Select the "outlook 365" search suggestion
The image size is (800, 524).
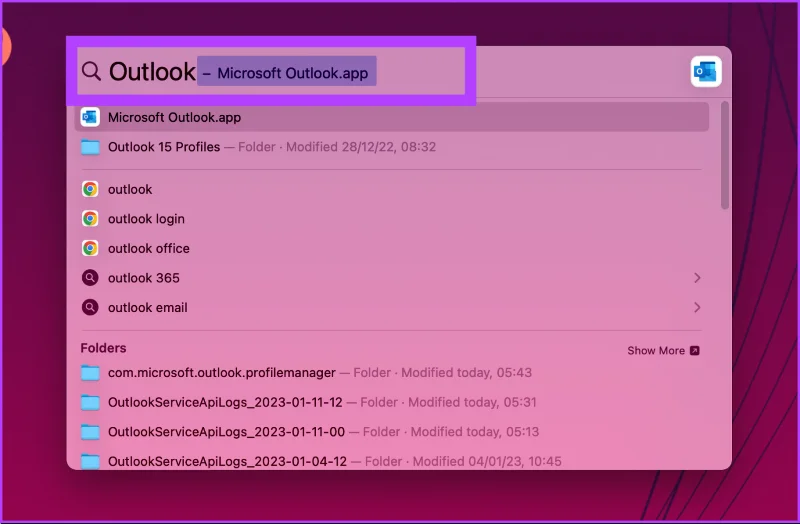click(x=392, y=278)
